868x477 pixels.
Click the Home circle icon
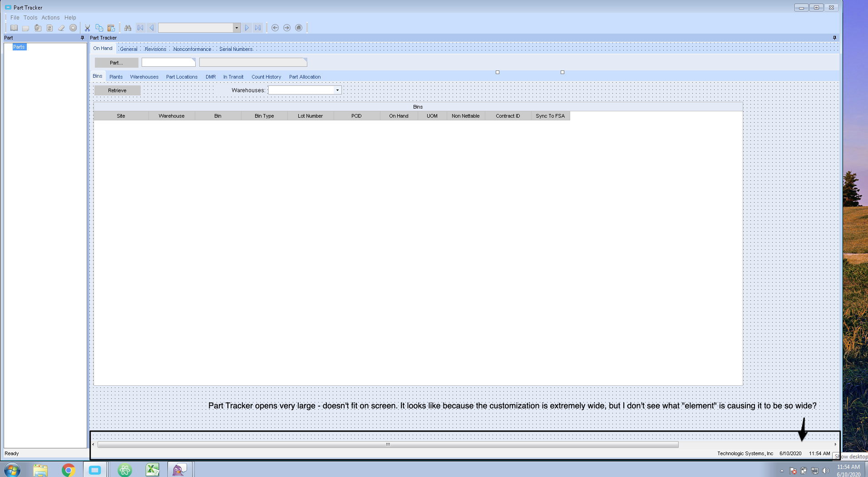[299, 28]
